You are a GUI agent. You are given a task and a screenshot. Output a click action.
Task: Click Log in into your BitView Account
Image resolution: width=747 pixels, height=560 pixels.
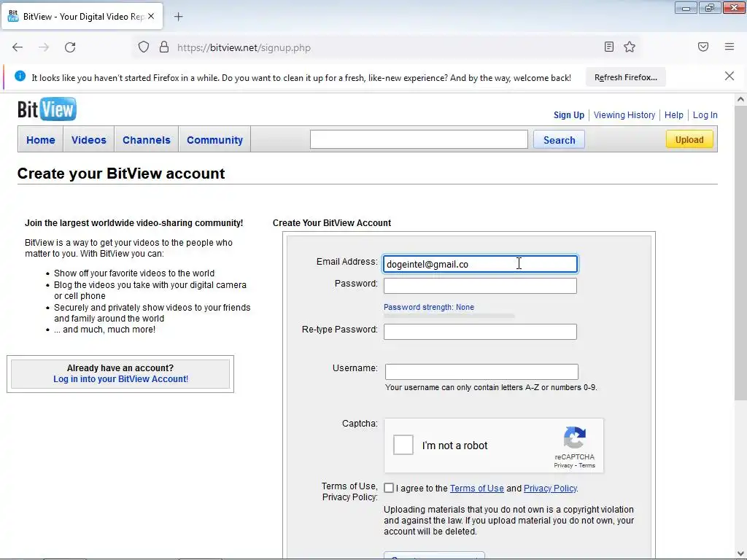120,379
